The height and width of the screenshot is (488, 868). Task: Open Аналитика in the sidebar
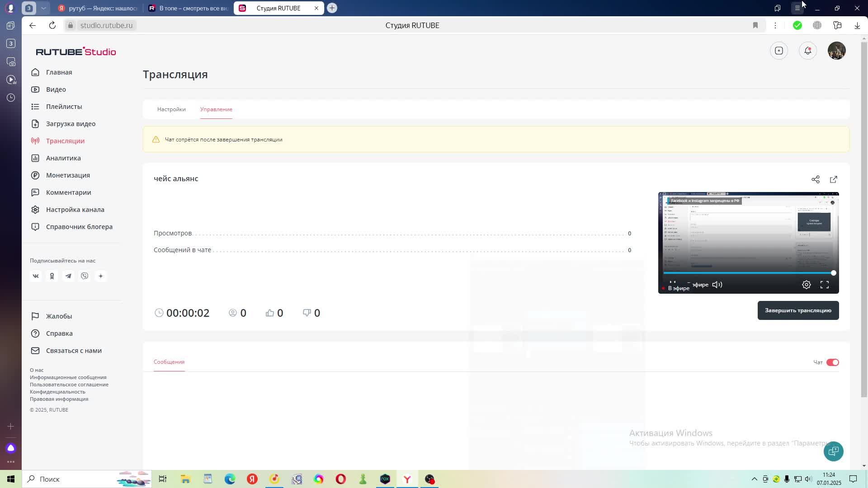tap(63, 158)
